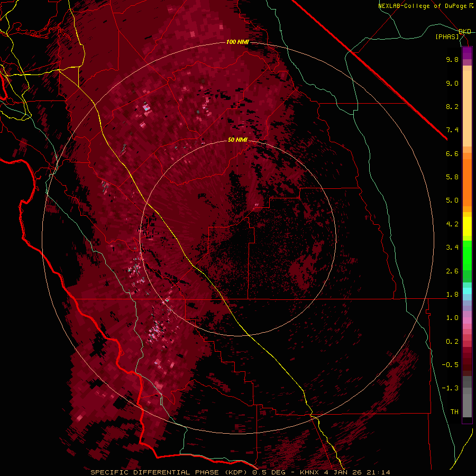Click the 8.2 value on the color scale
The width and height of the screenshot is (476, 476).
[x=452, y=106]
